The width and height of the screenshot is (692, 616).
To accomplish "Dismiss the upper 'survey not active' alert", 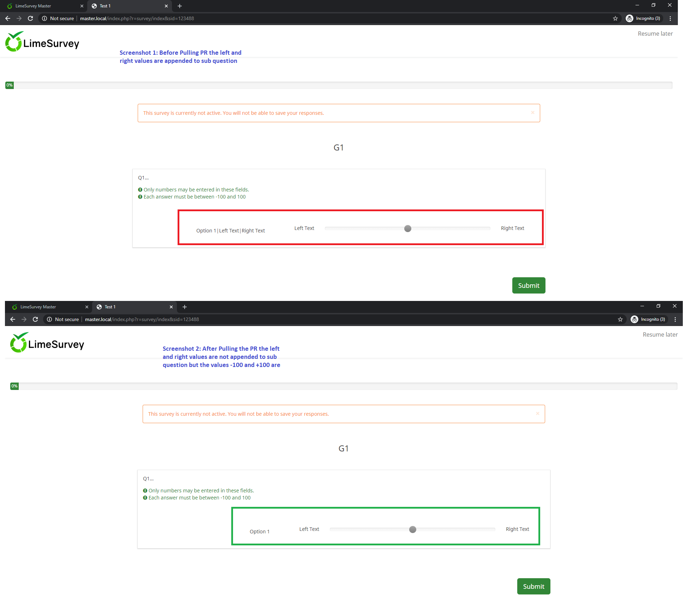I will pos(533,113).
